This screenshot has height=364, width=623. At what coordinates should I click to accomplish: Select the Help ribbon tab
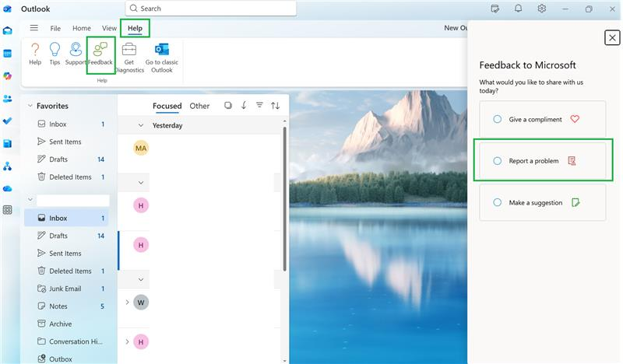point(135,28)
